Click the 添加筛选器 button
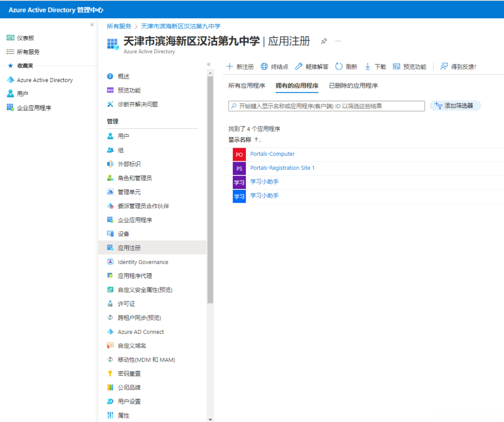Image resolution: width=504 pixels, height=422 pixels. coord(455,106)
